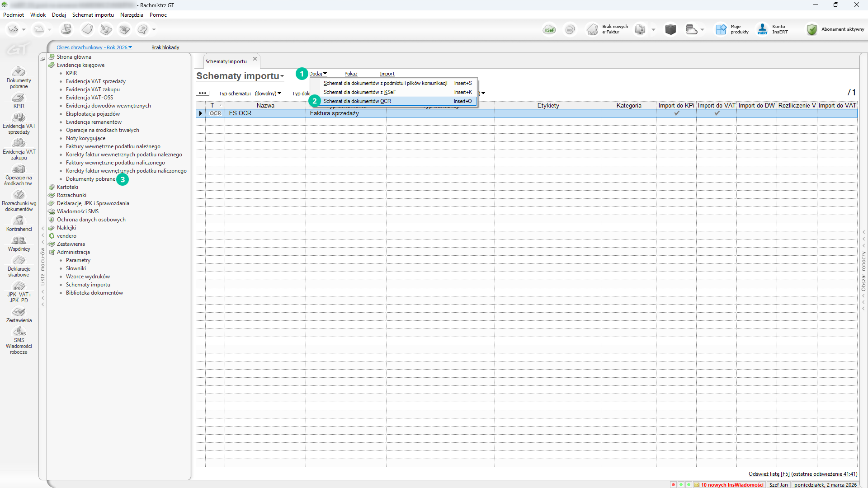This screenshot has width=868, height=488.
Task: Click the KSeF toolbar icon
Action: click(549, 30)
